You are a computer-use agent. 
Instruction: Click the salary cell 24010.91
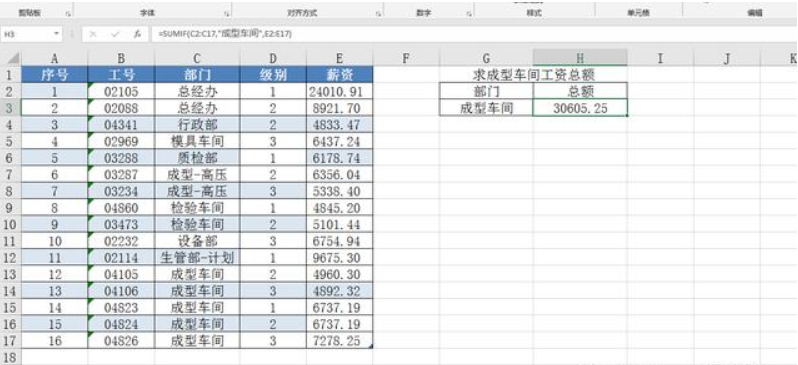[x=339, y=92]
